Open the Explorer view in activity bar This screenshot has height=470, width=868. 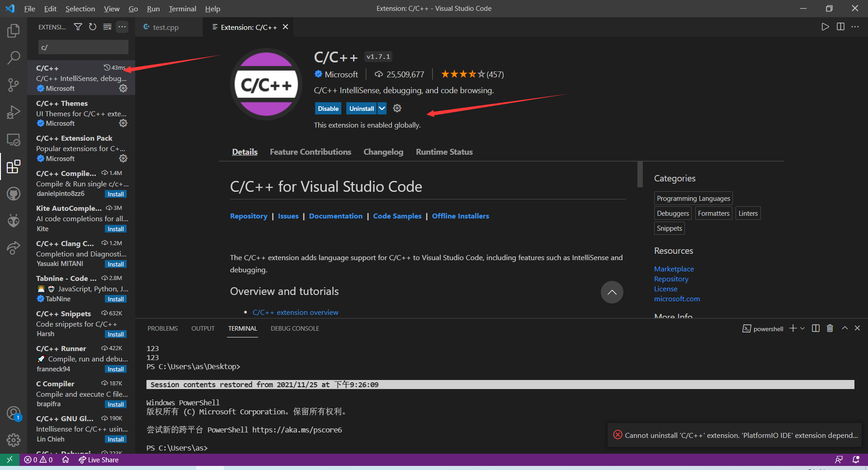pyautogui.click(x=14, y=31)
